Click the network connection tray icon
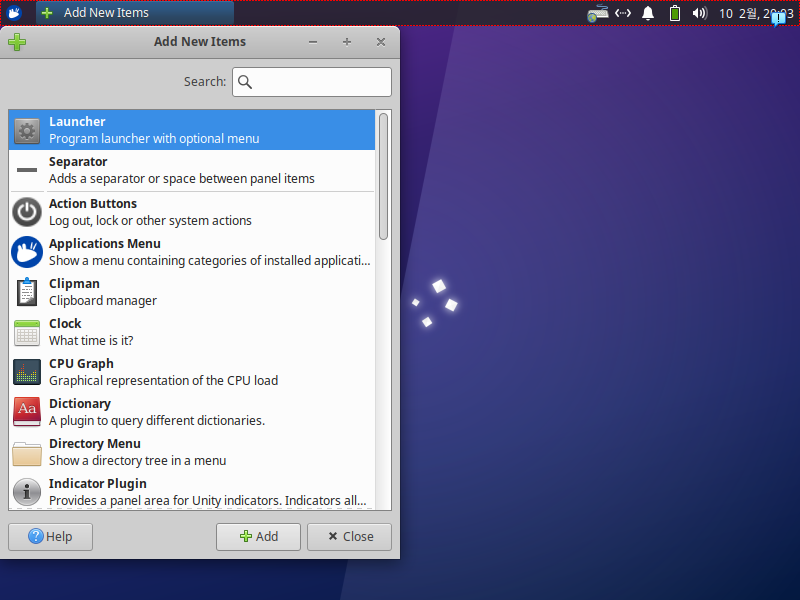This screenshot has height=600, width=800. point(623,13)
